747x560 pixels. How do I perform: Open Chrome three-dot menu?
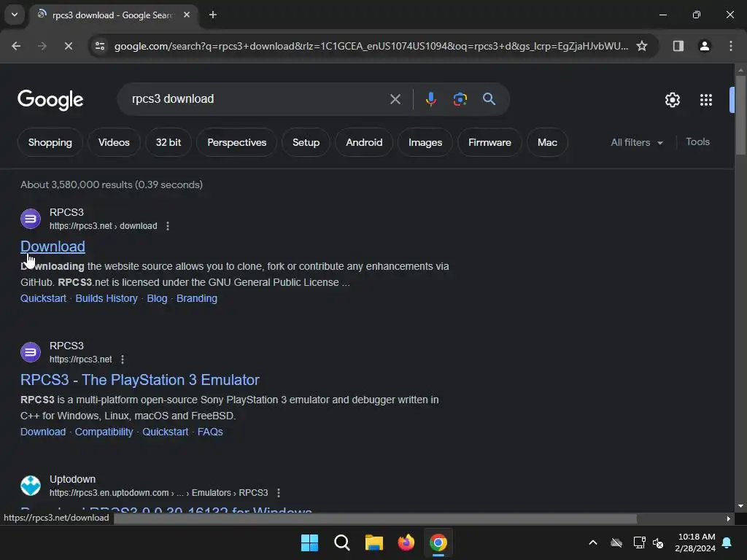pyautogui.click(x=731, y=46)
